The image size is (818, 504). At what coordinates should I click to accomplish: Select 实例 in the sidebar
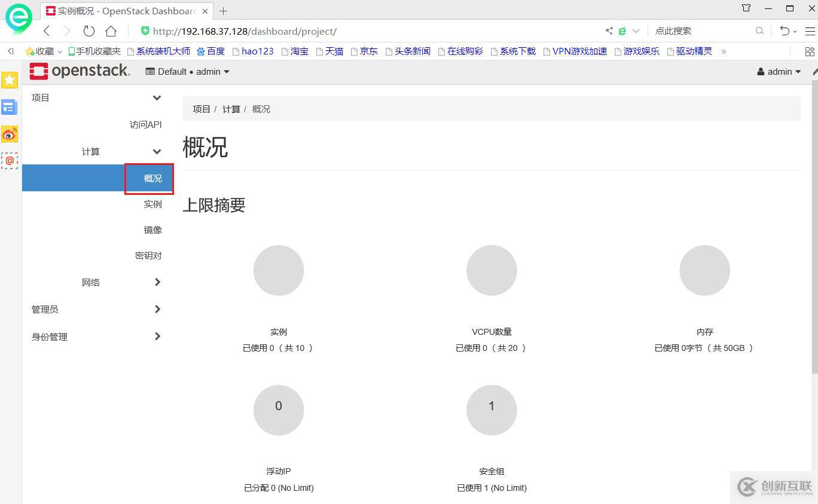coord(153,204)
